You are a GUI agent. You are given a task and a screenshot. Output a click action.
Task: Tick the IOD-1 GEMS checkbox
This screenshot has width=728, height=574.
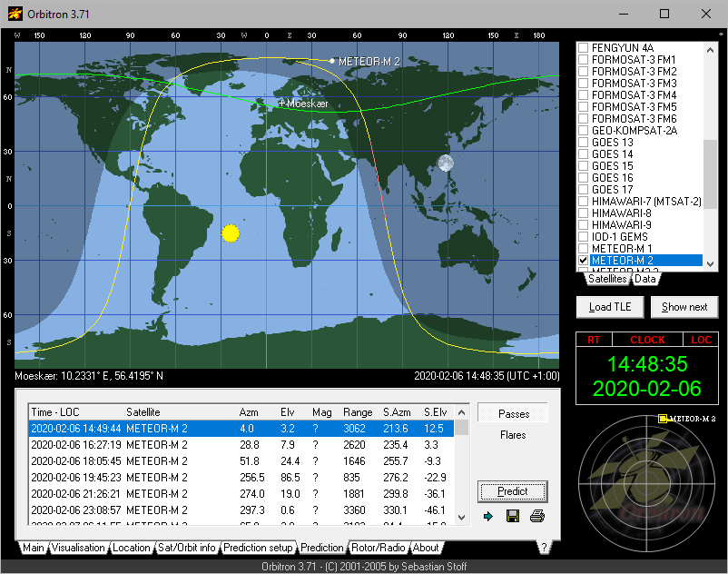[584, 237]
